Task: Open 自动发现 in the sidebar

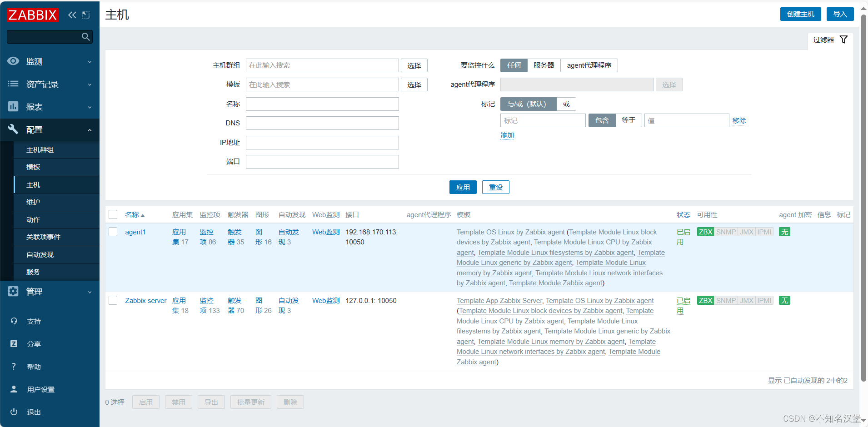Action: tap(57, 255)
